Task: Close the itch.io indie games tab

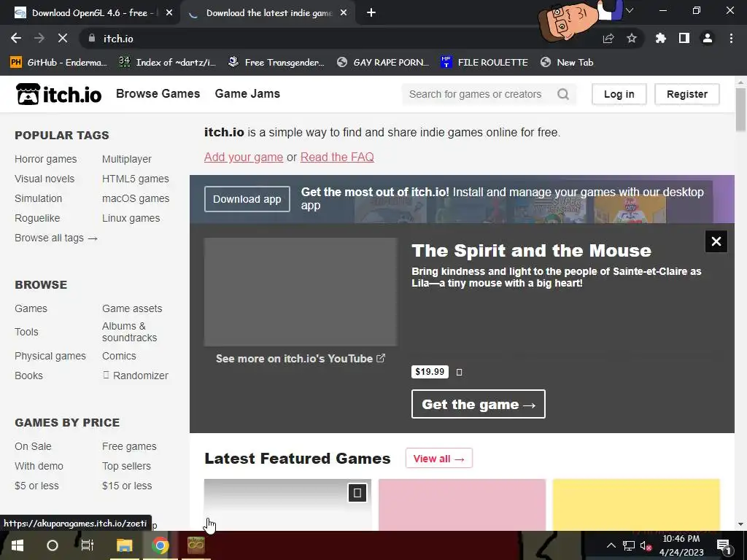Action: click(x=344, y=13)
